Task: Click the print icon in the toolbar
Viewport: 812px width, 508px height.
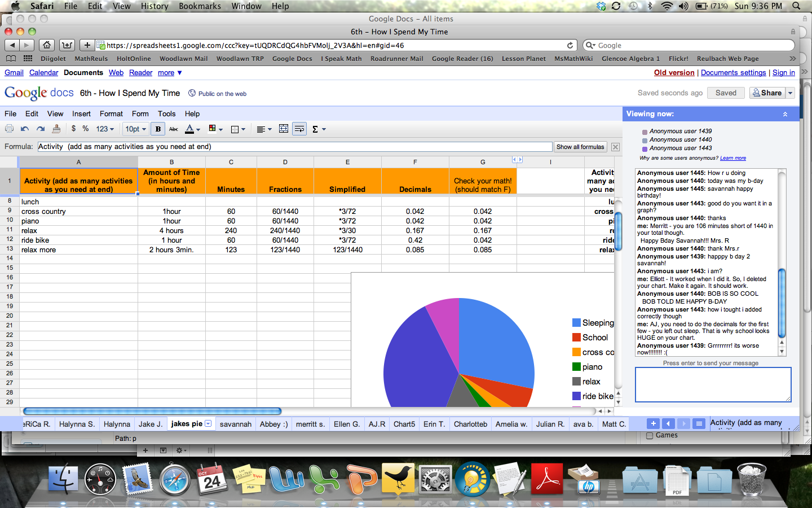Action: 9,129
